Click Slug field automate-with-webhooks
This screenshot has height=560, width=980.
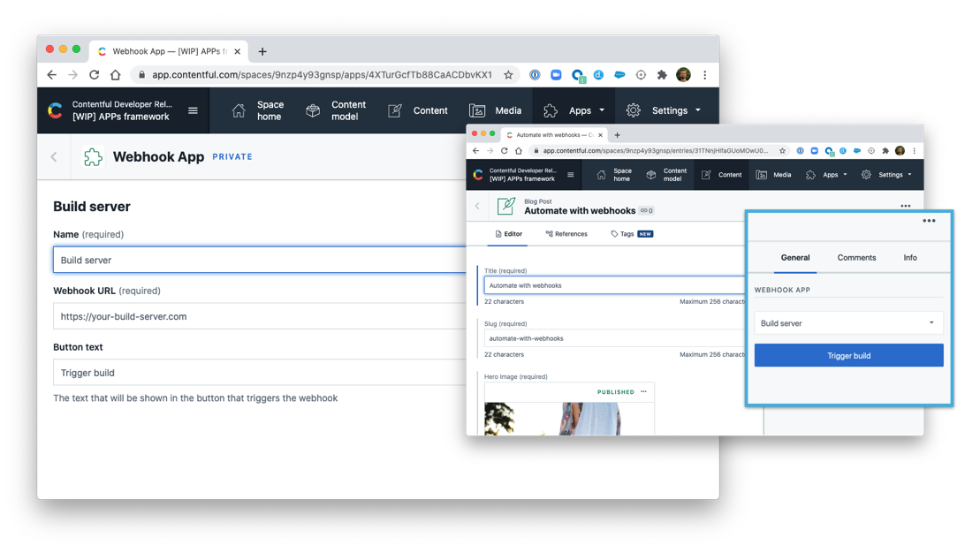coord(614,338)
